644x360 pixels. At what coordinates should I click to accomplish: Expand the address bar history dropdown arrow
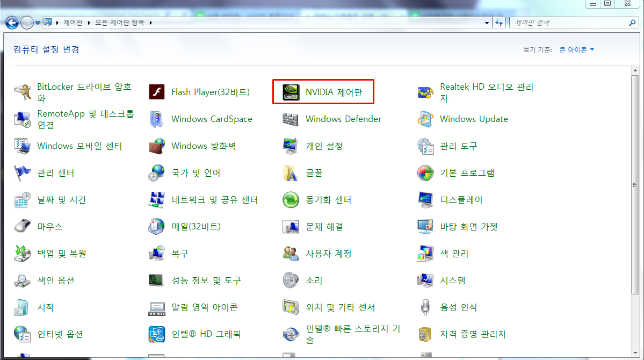pos(487,23)
